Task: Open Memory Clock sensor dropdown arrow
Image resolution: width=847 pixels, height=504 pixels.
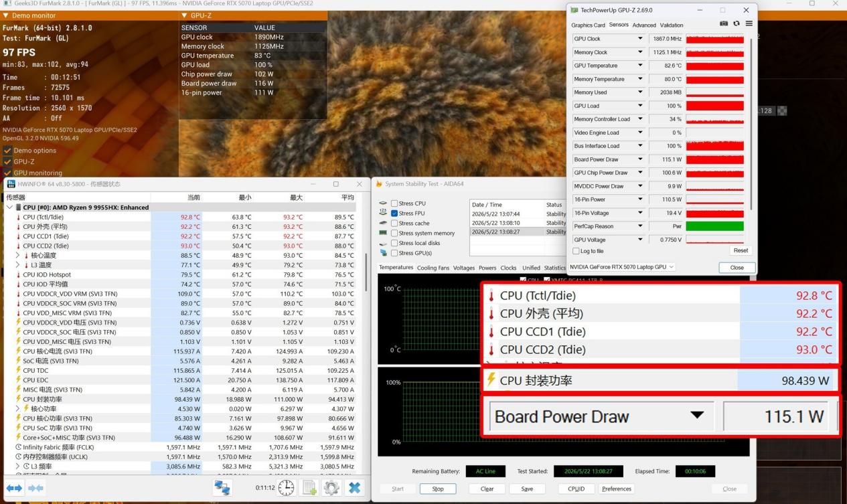Action: (x=640, y=52)
